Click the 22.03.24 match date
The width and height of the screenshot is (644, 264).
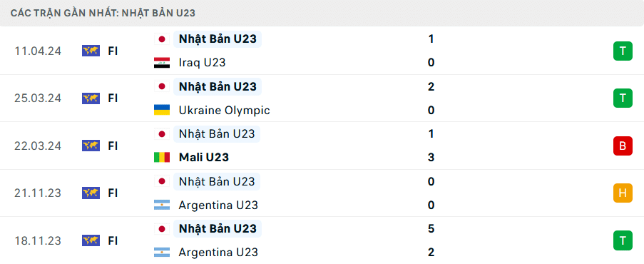(38, 146)
